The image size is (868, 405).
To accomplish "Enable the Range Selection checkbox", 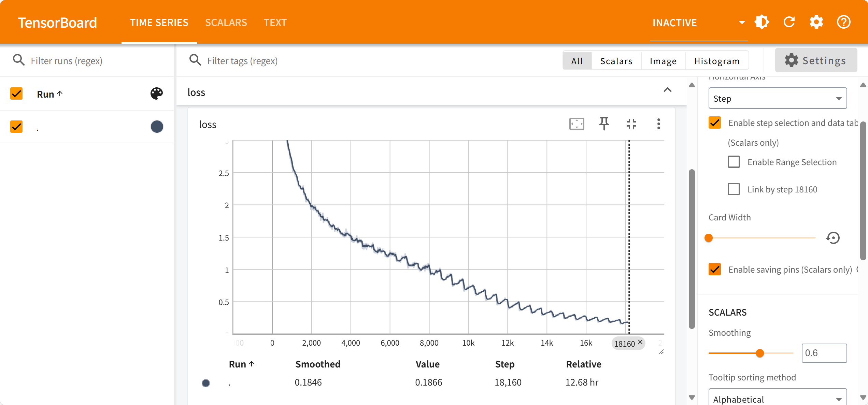I will click(x=734, y=162).
